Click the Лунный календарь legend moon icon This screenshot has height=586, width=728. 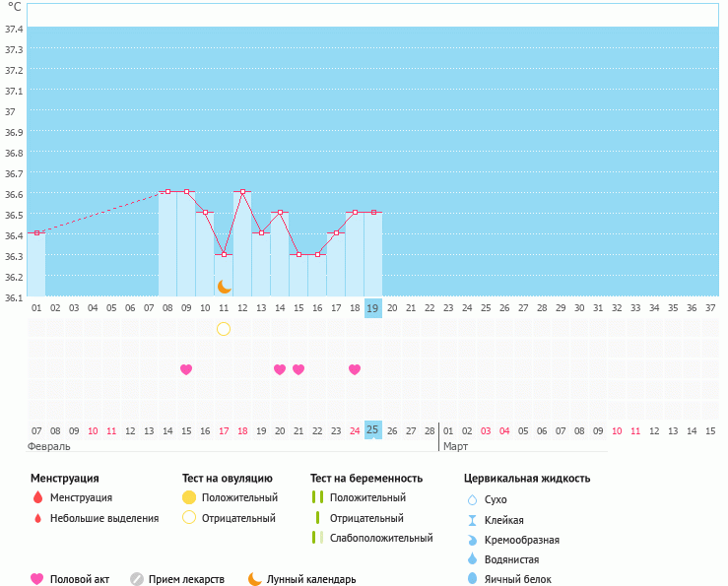coord(255,579)
